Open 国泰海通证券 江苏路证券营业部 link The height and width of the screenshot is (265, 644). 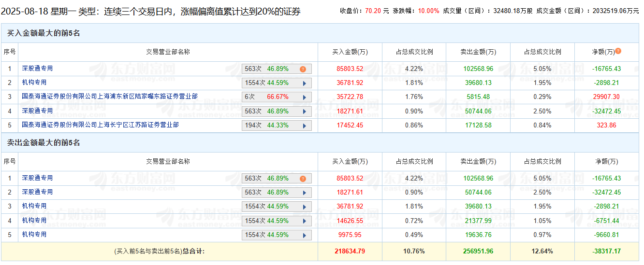[100, 125]
